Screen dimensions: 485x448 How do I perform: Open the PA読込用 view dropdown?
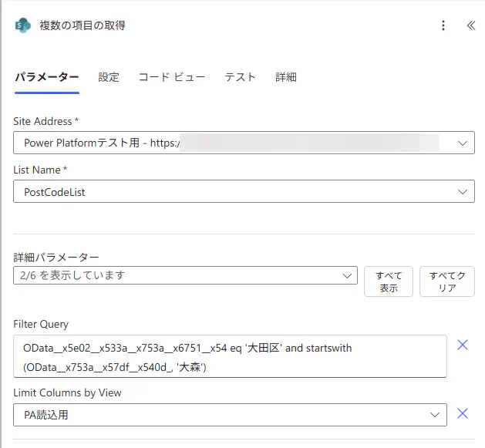[224, 415]
